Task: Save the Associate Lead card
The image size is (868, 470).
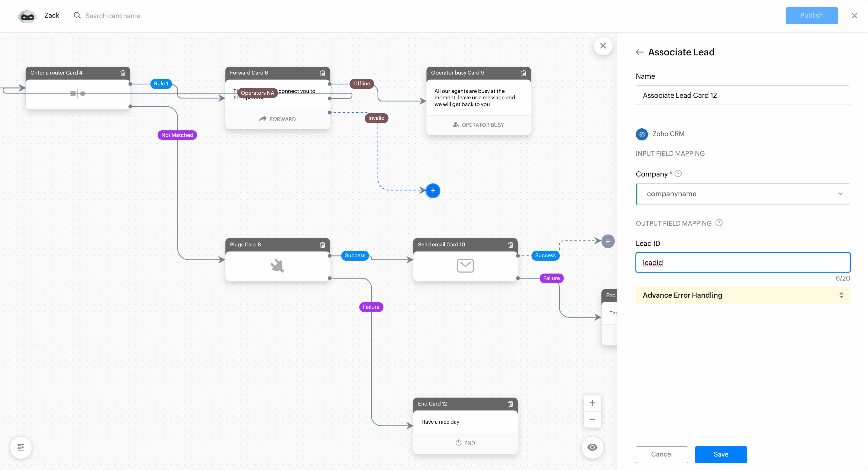Action: click(721, 454)
